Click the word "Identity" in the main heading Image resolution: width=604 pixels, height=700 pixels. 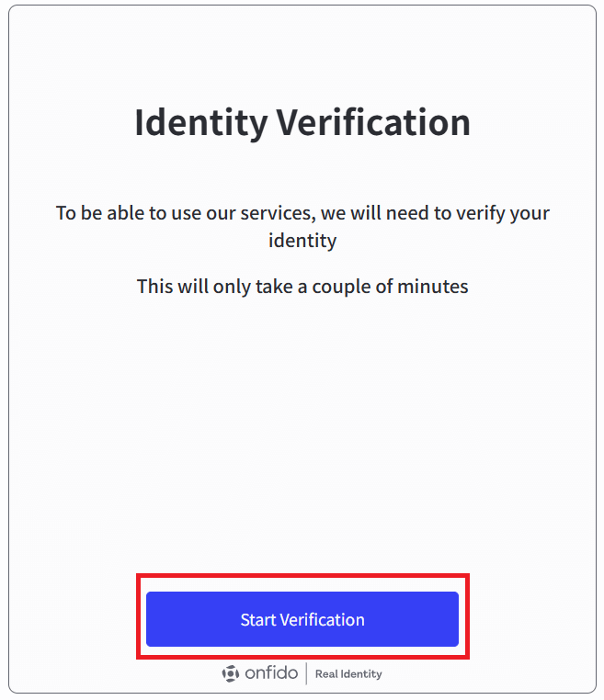coord(201,123)
